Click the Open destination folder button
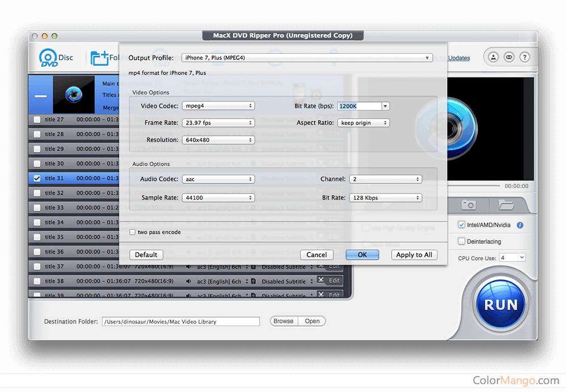566x392 pixels. [x=312, y=321]
